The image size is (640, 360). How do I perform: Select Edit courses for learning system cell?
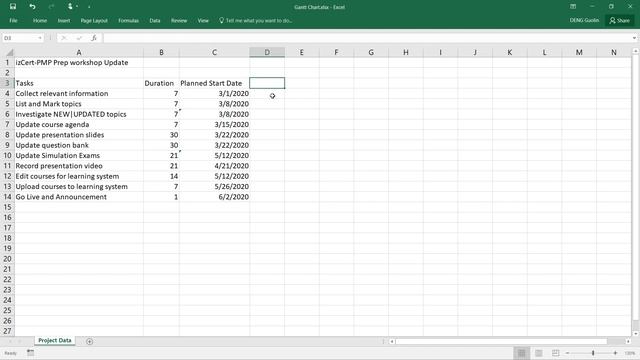[x=79, y=176]
